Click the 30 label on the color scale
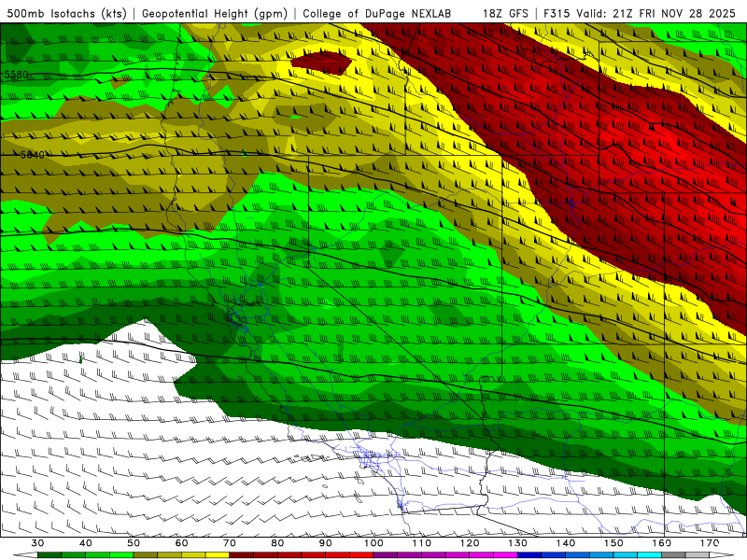The height and width of the screenshot is (560, 747). 37,543
